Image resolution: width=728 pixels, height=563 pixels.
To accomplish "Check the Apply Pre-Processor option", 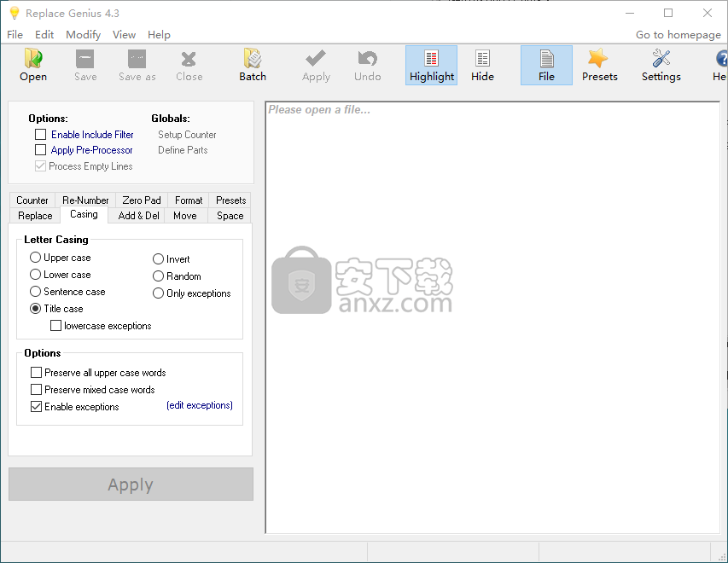I will tap(40, 150).
